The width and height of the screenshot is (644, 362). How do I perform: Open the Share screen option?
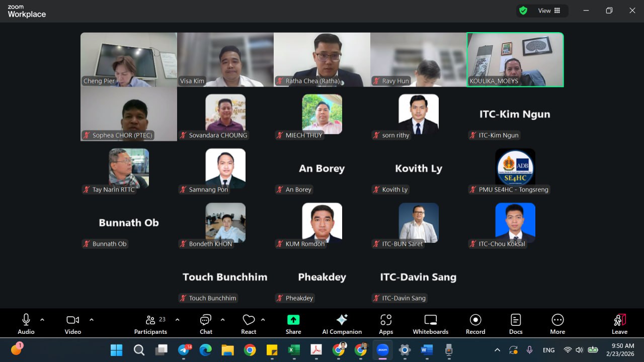293,323
